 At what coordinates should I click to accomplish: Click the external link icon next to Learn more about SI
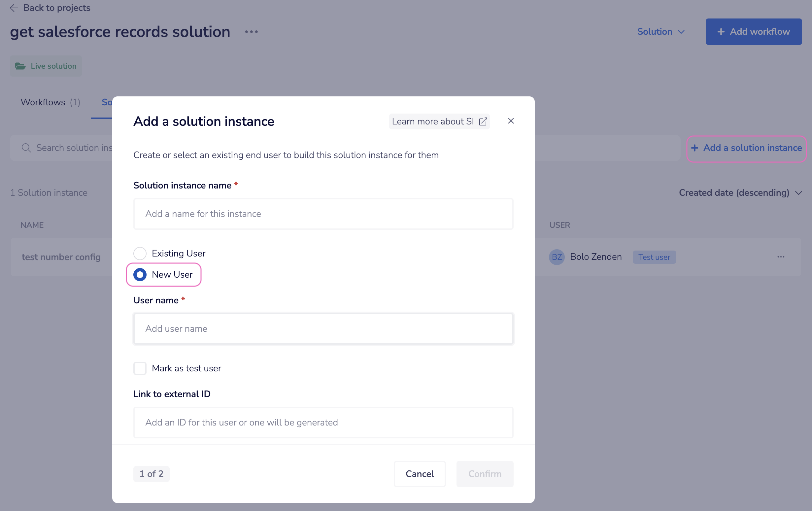click(x=484, y=121)
